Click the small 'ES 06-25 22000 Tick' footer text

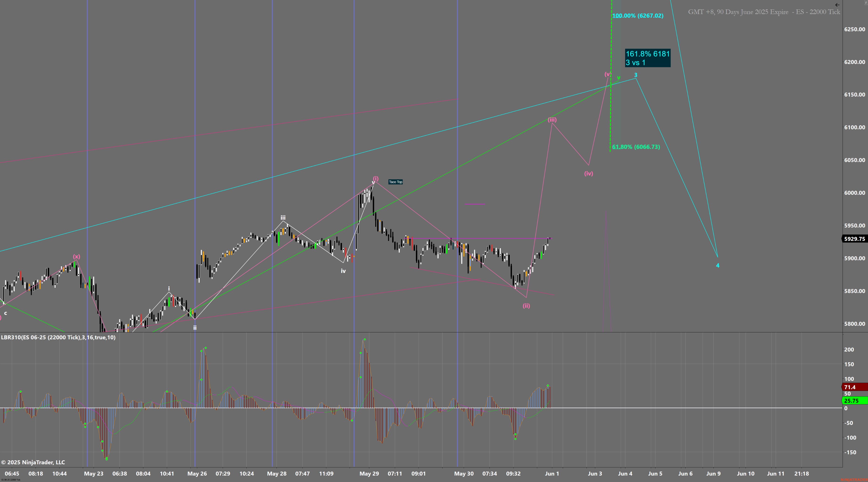[11, 480]
